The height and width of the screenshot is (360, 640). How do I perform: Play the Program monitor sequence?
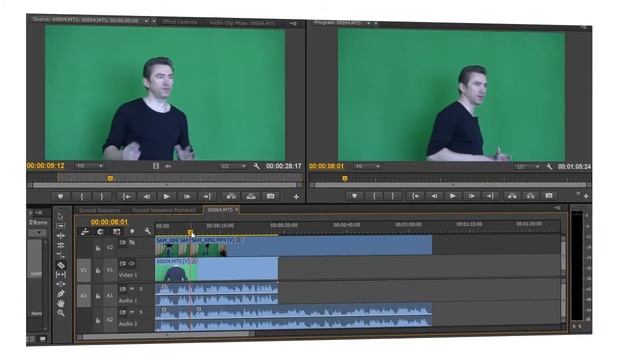tap(452, 196)
